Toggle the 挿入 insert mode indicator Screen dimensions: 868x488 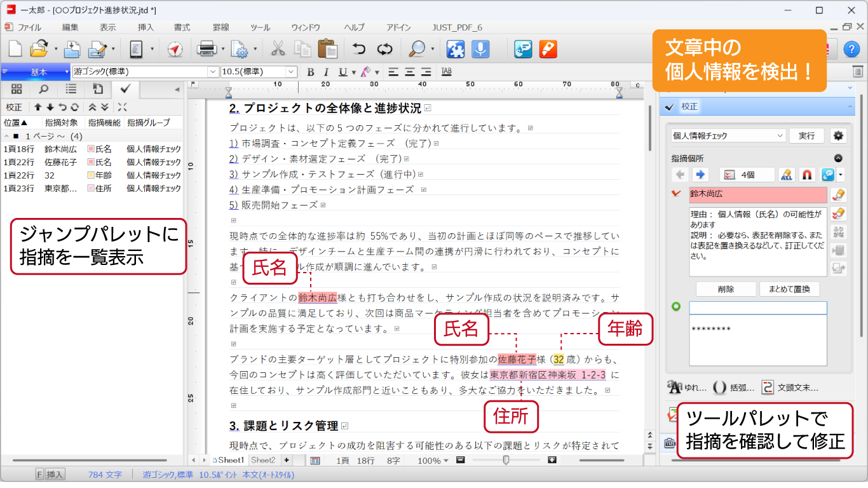55,474
